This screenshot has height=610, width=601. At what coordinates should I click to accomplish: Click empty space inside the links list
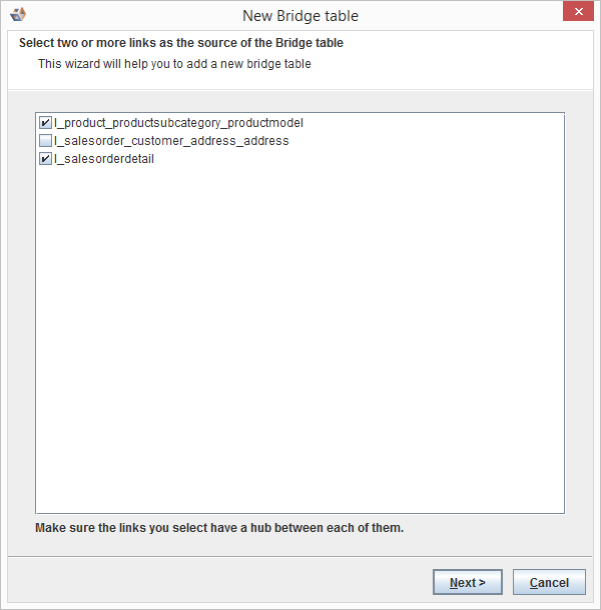pos(300,350)
